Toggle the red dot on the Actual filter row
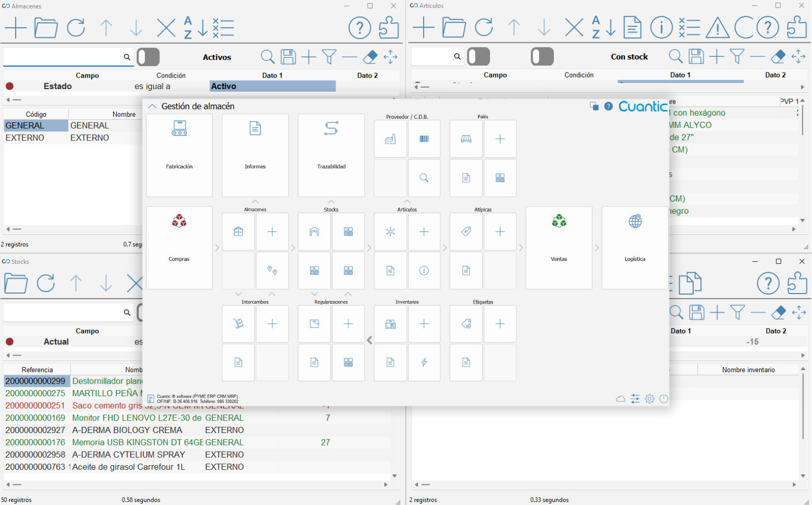This screenshot has width=812, height=505. [x=10, y=342]
